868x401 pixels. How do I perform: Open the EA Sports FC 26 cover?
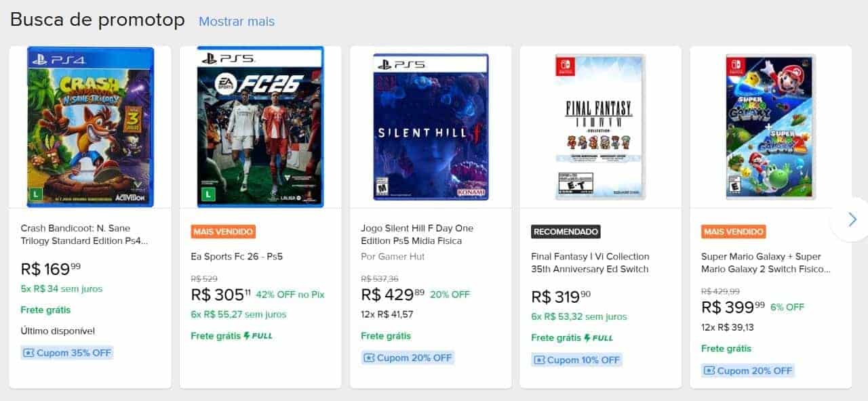coord(260,127)
